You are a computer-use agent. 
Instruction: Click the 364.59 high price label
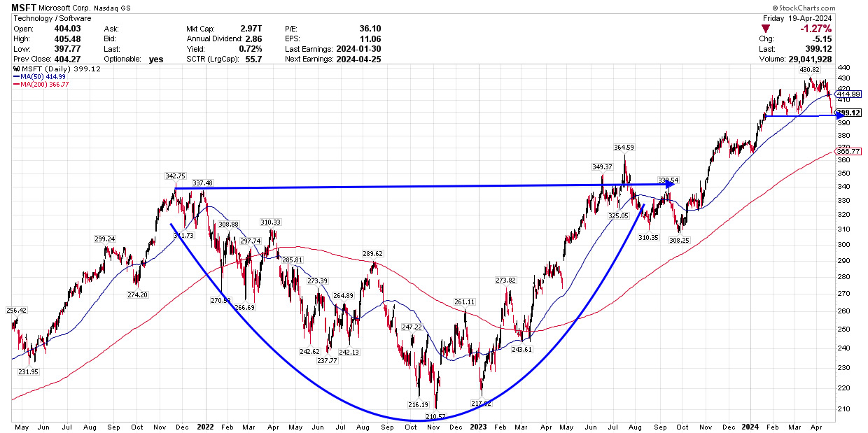point(623,147)
